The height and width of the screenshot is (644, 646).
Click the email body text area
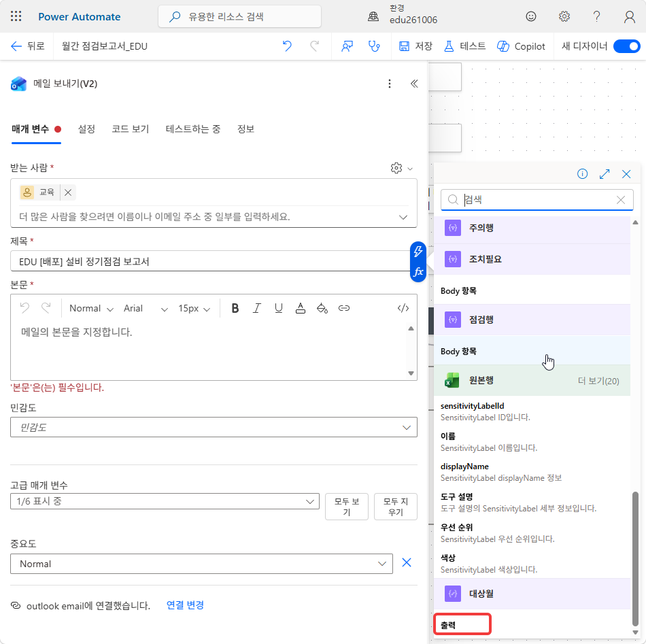click(x=209, y=350)
